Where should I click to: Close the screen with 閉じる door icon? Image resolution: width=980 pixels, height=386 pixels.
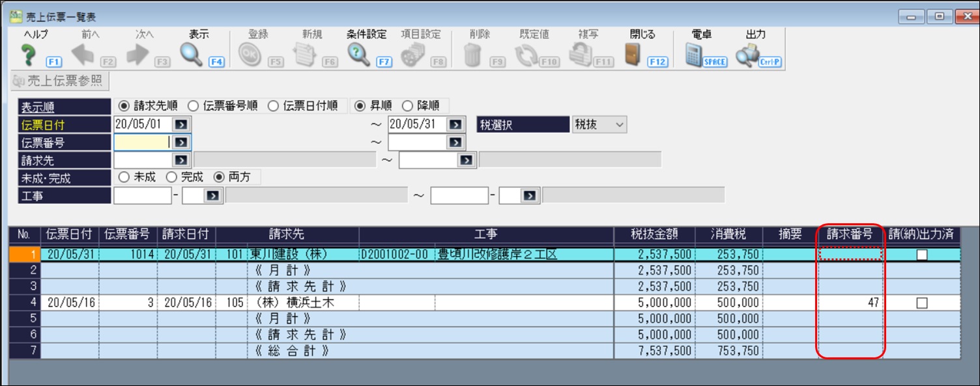pos(633,55)
